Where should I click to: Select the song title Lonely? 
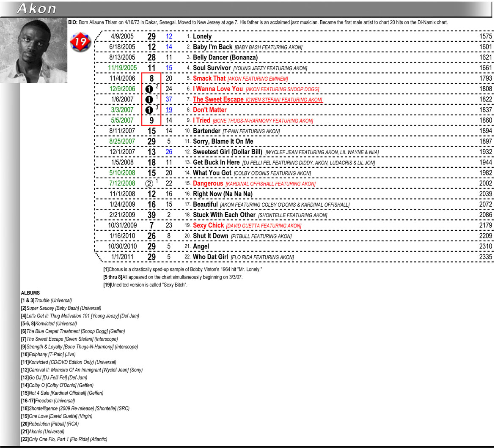[x=202, y=36]
